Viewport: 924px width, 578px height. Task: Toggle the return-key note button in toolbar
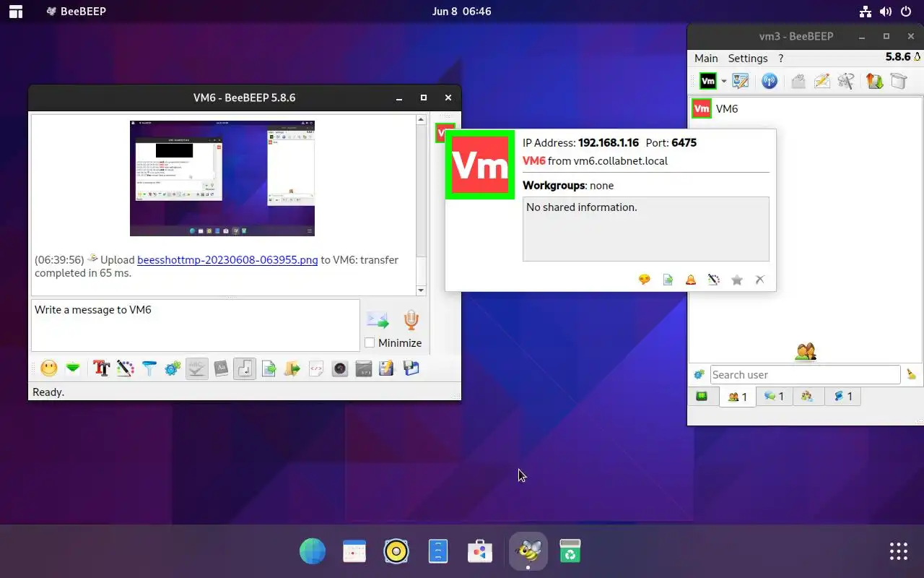[245, 368]
